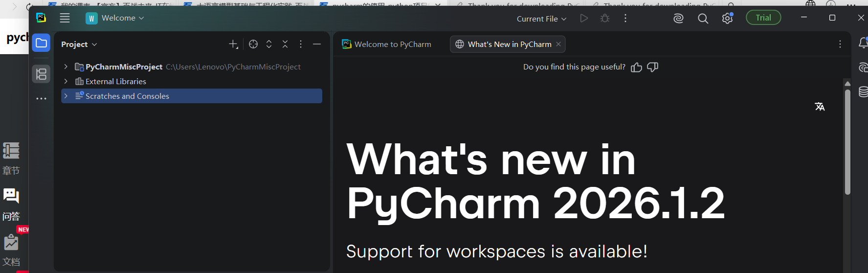The height and width of the screenshot is (273, 868).
Task: Click the What's New page scrollbar thumb
Action: (x=847, y=142)
